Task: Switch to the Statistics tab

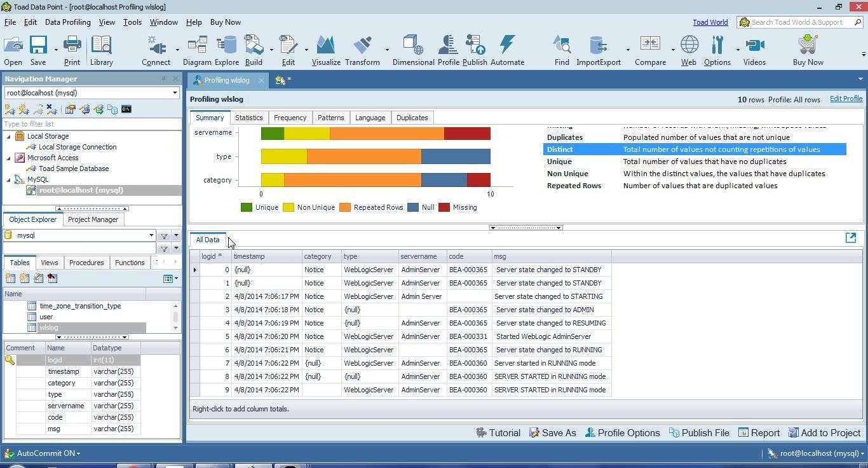Action: point(248,118)
